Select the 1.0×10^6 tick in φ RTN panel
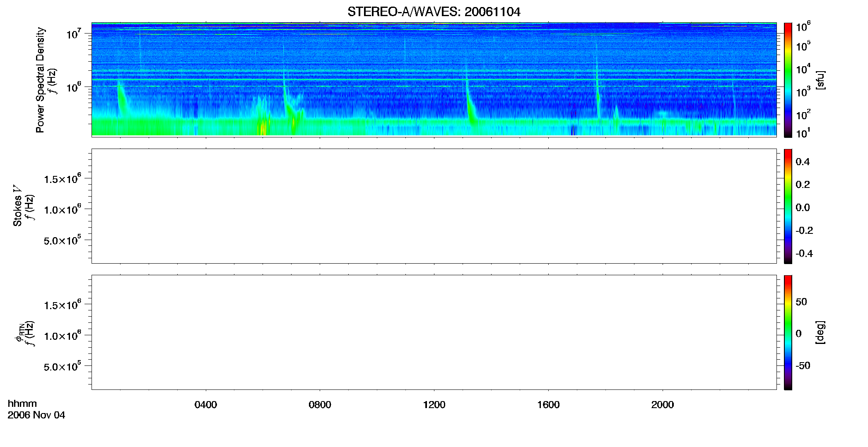 point(63,336)
